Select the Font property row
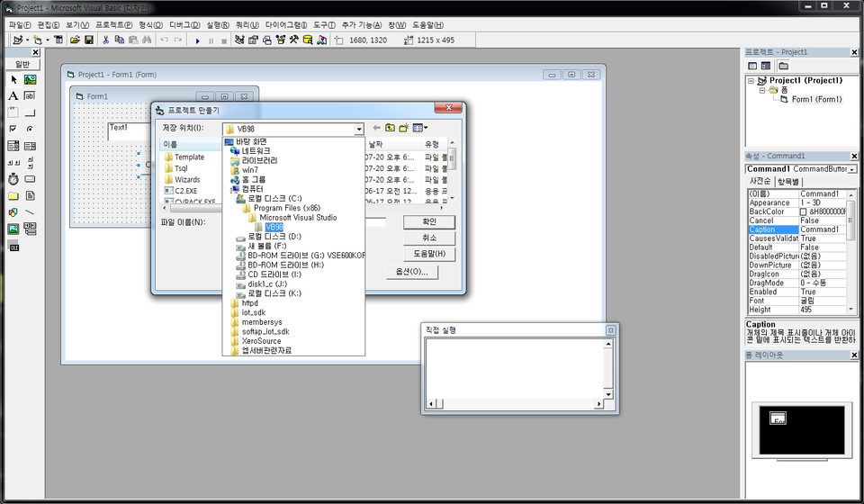The width and height of the screenshot is (864, 504). tap(796, 301)
